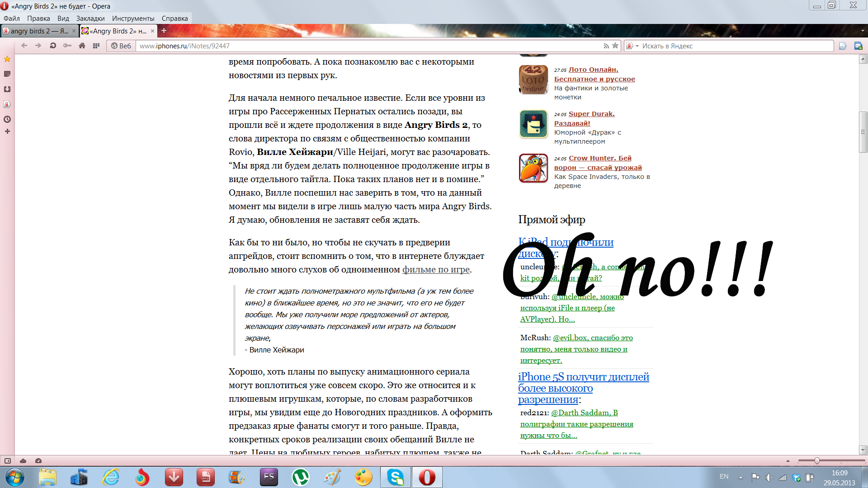The image size is (868, 488).
Task: Open the History clock panel in the sidebar
Action: coord(7,119)
